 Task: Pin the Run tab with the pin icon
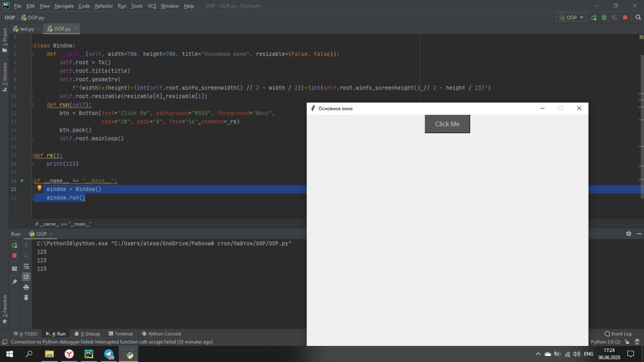[15, 282]
